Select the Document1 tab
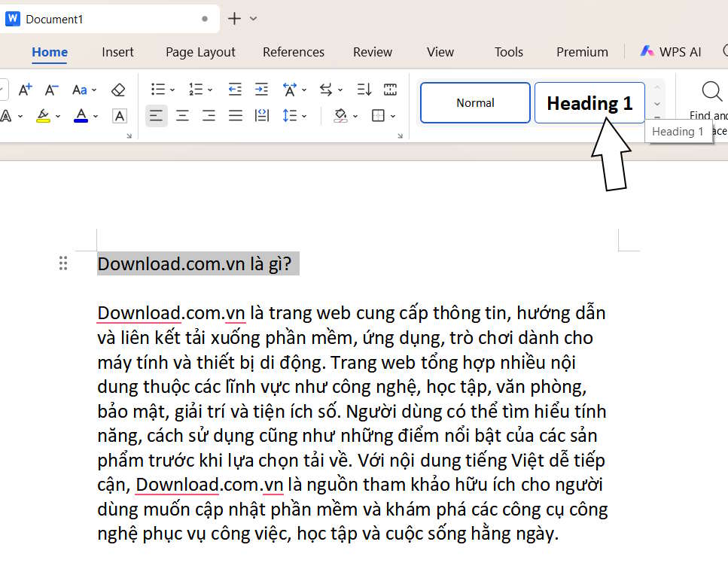 pyautogui.click(x=110, y=19)
